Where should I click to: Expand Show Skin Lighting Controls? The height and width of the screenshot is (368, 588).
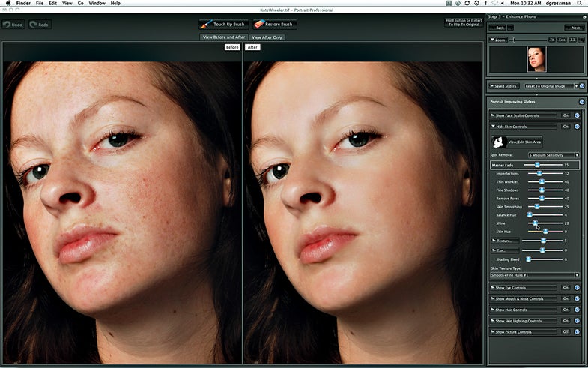click(x=523, y=321)
